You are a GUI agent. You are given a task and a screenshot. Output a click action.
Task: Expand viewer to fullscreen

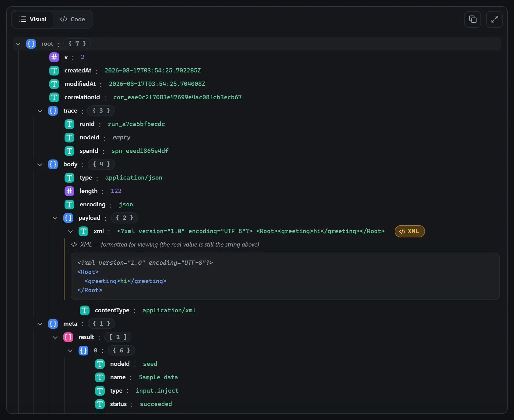pos(495,19)
